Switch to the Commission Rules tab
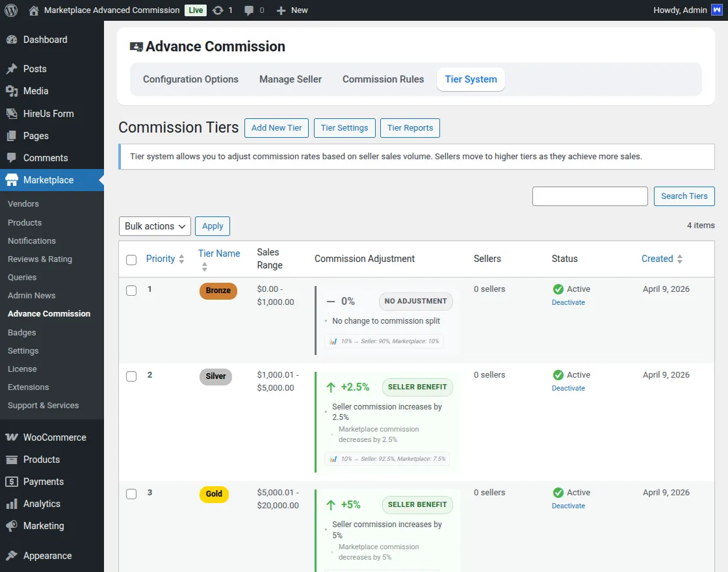 pos(383,79)
